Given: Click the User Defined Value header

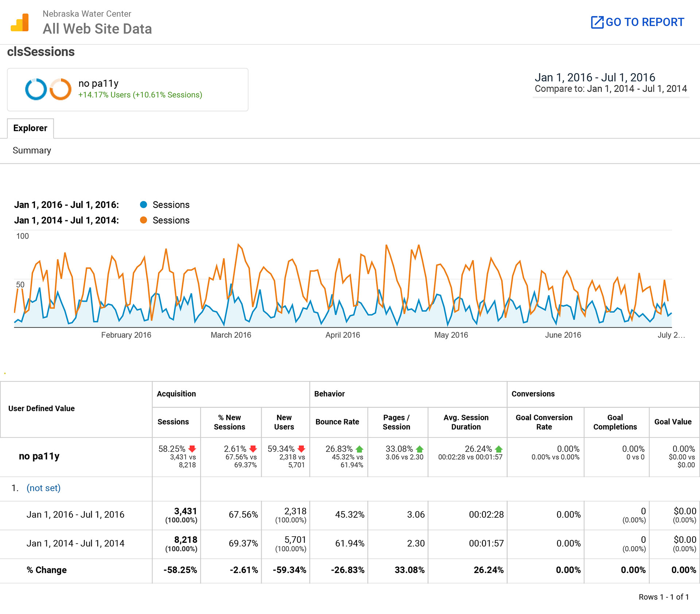Looking at the screenshot, I should [42, 409].
